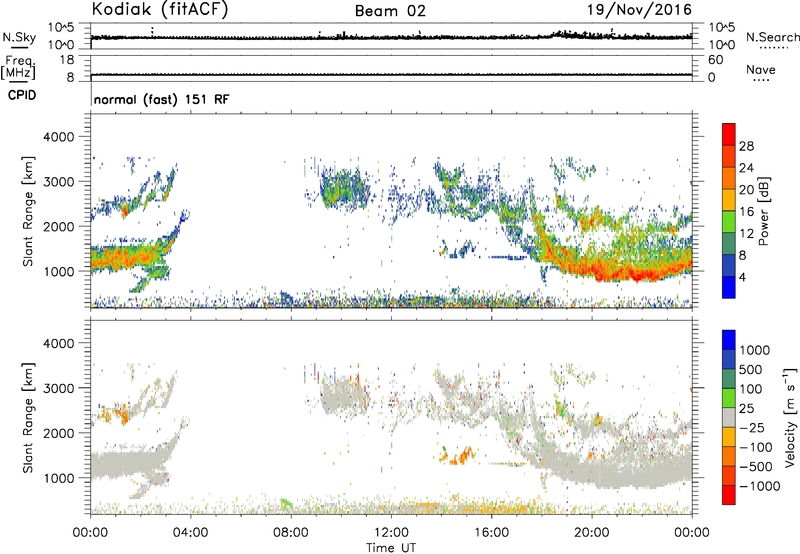Click the "Power [dB]" color bar title
Viewport: 800px width, 554px height.
(763, 211)
